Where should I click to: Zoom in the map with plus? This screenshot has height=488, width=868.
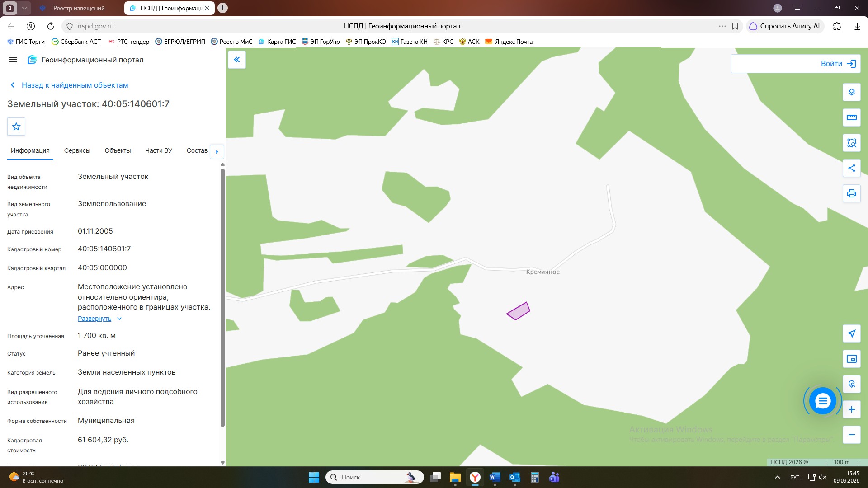click(x=851, y=409)
